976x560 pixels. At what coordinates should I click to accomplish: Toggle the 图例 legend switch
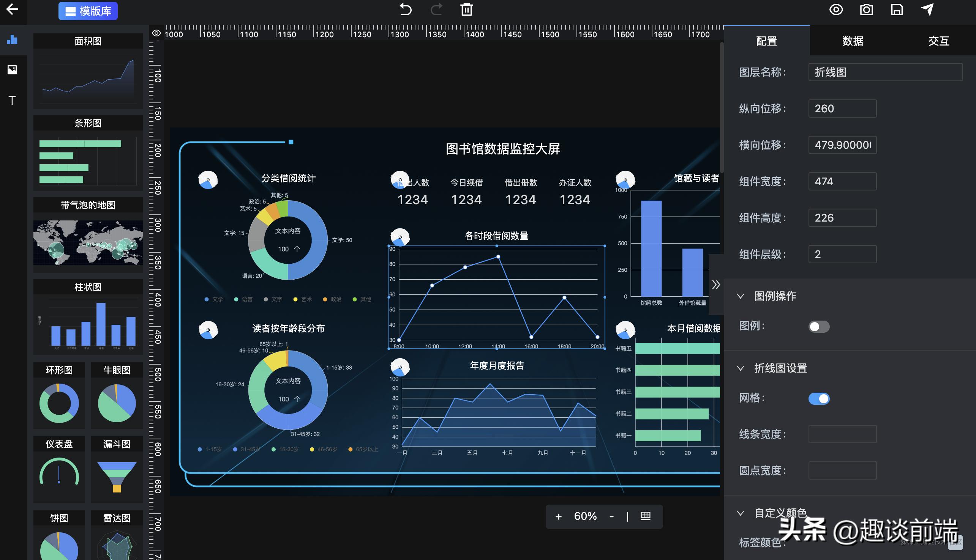point(819,327)
